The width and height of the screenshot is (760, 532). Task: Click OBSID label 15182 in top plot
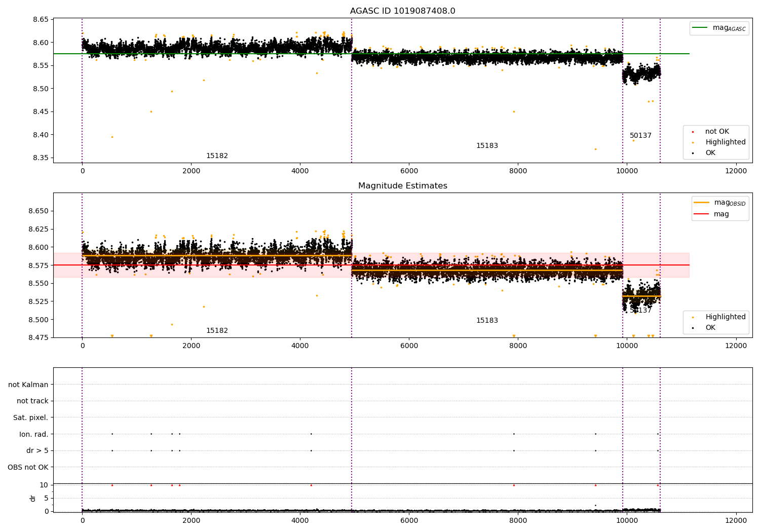tap(217, 156)
